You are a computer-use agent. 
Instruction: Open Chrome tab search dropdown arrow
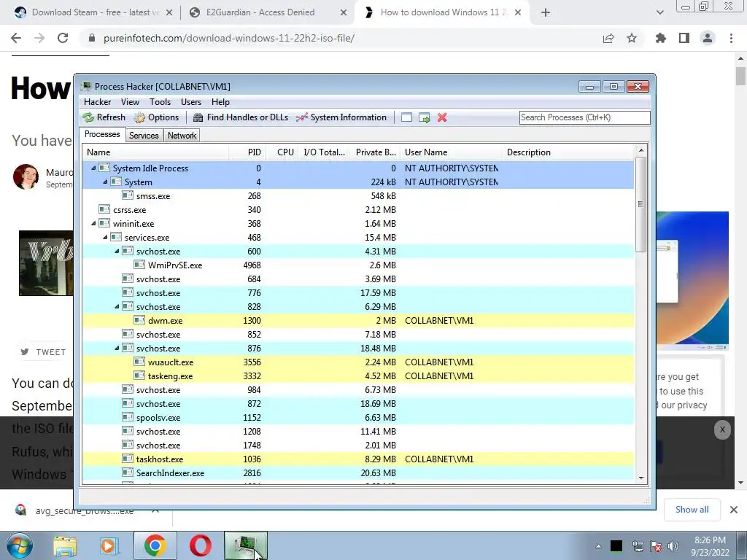tap(659, 12)
